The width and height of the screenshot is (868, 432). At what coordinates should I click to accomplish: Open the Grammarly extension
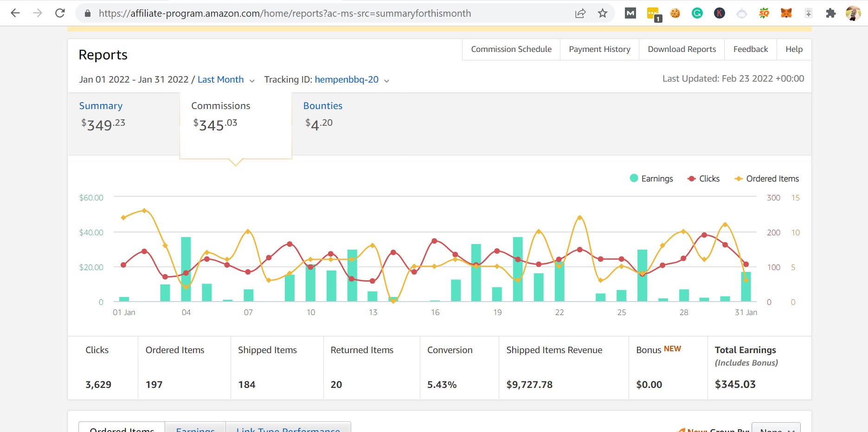697,13
